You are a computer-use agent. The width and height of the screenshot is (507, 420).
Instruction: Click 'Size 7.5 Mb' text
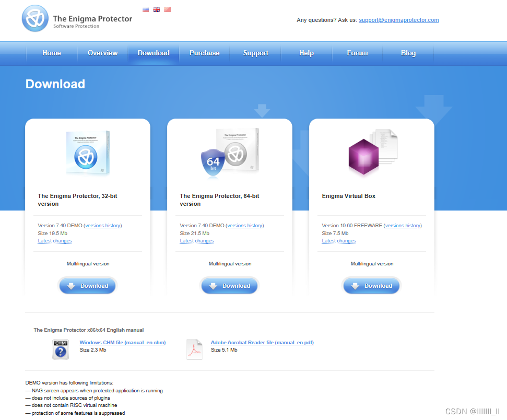(335, 234)
